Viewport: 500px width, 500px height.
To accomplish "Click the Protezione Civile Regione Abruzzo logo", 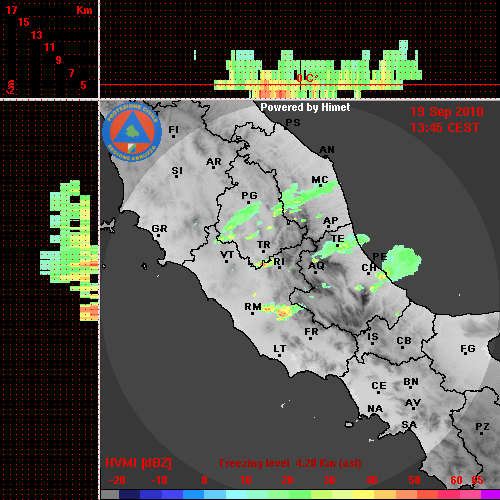I will 132,132.
